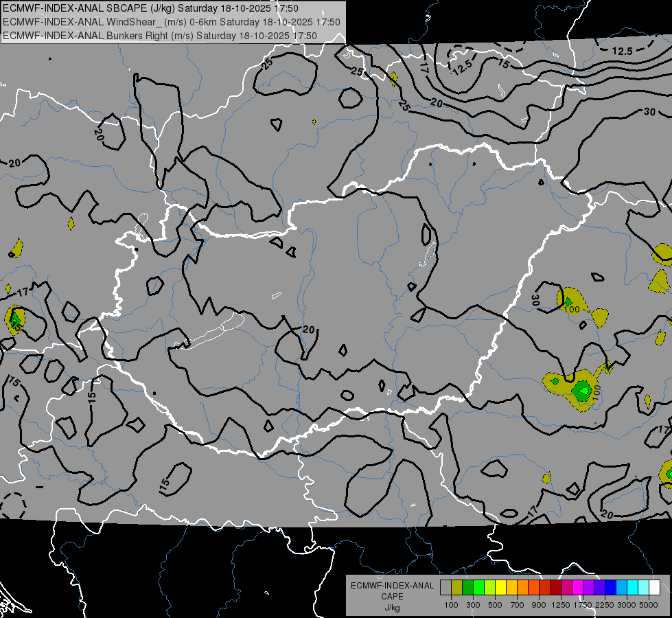Select legend tick label 1750
This screenshot has height=618, width=672.
point(583,605)
